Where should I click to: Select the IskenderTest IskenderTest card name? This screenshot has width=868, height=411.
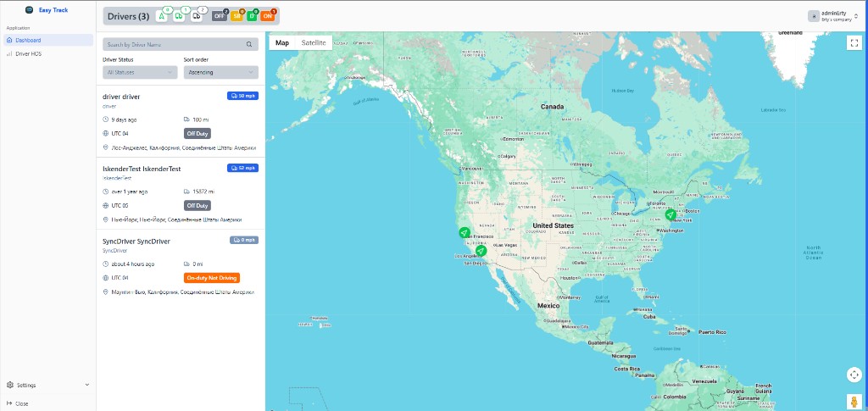[x=142, y=169]
